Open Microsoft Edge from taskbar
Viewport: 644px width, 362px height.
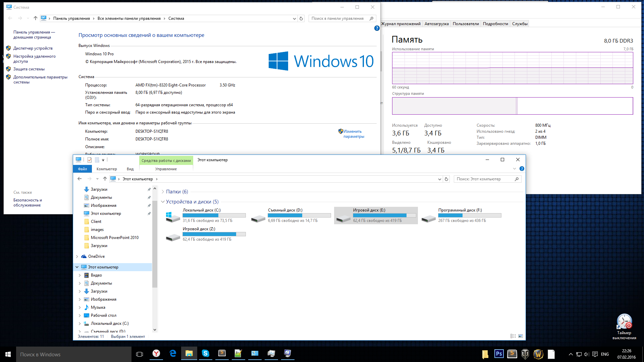click(173, 354)
